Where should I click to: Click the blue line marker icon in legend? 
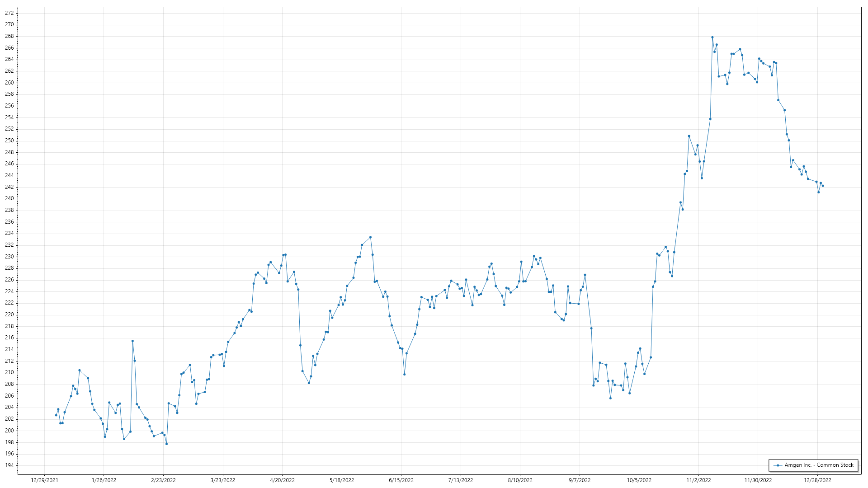point(778,465)
